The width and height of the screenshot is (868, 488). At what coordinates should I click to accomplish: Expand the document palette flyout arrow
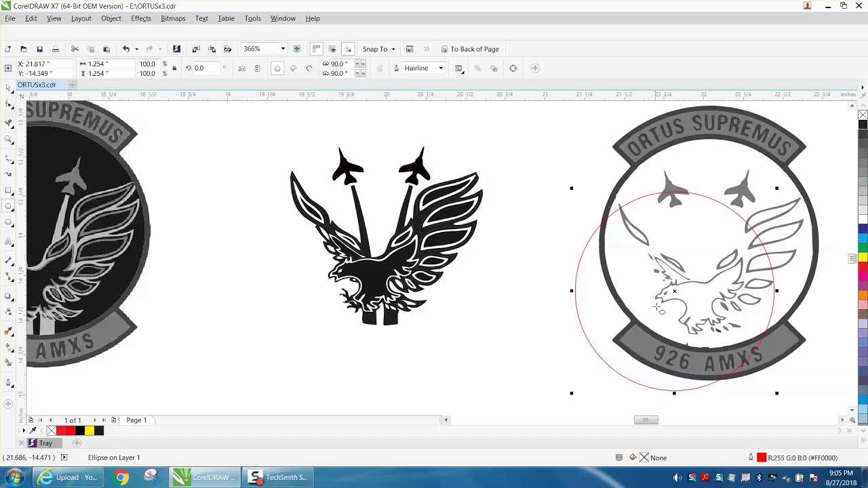(x=24, y=430)
